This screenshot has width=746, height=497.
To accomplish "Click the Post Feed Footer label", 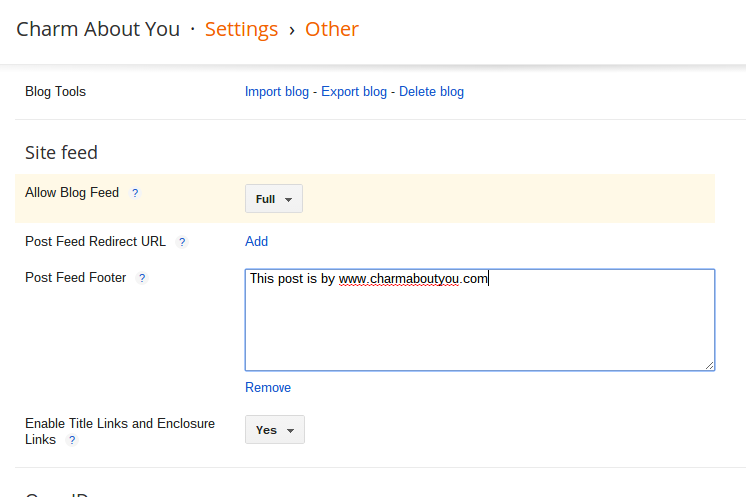I will pos(76,278).
